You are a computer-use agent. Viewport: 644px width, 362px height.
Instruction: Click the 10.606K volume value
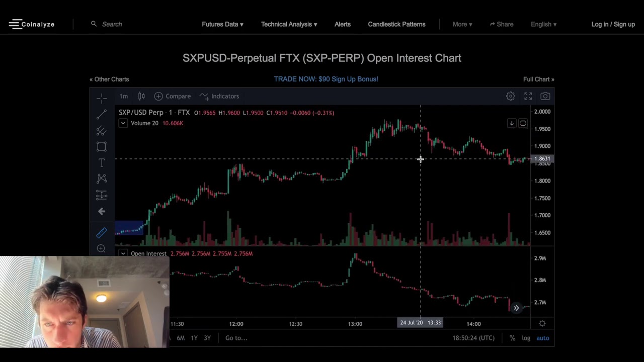tap(173, 123)
